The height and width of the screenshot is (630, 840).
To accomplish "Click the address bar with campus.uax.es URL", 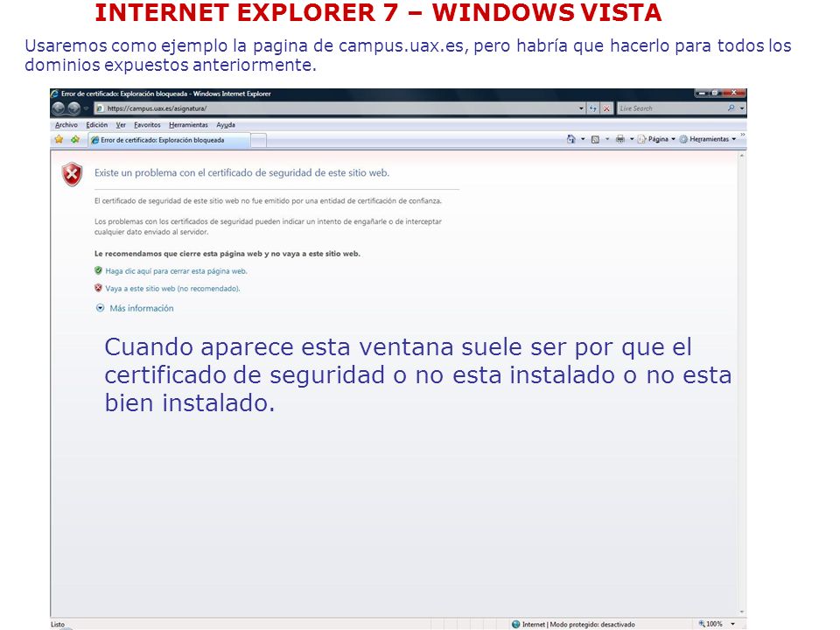I will point(339,108).
